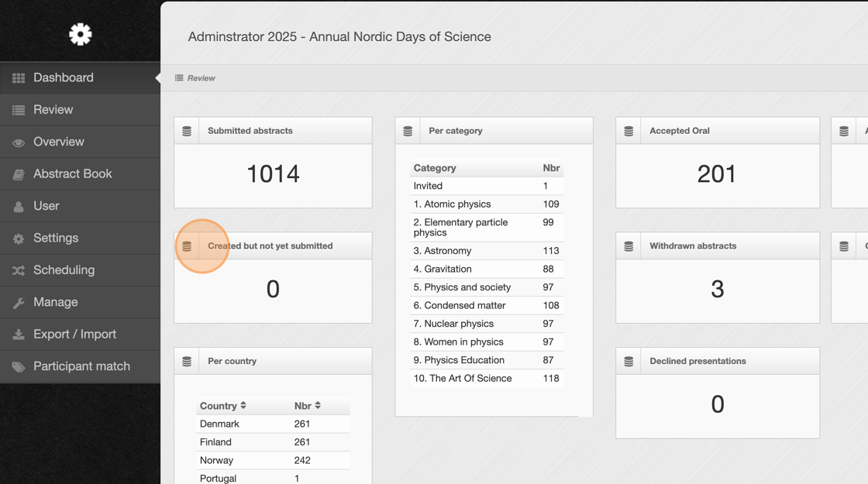This screenshot has height=484, width=868.
Task: Click the Manage wrench icon
Action: point(19,303)
